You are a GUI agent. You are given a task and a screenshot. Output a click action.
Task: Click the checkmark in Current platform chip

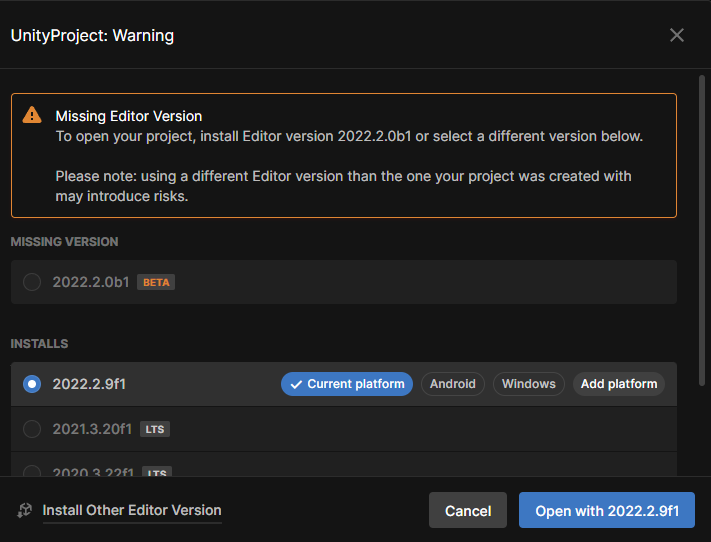[x=296, y=385]
